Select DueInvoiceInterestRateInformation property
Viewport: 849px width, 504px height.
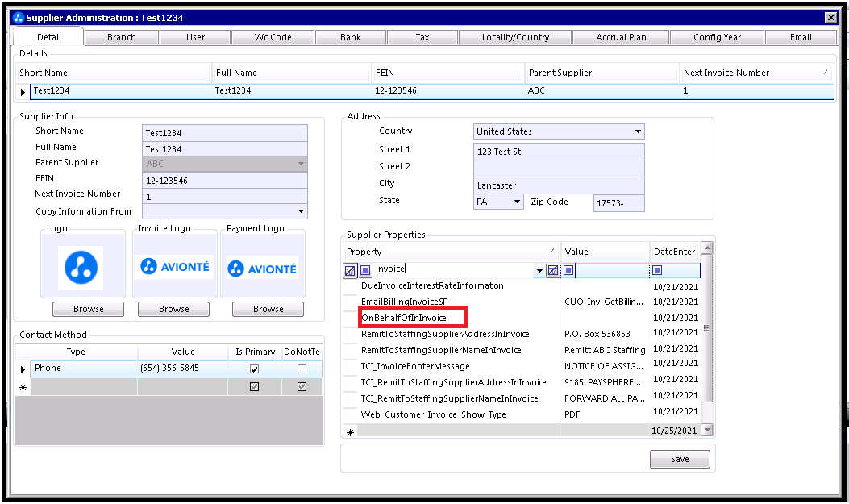pos(432,285)
